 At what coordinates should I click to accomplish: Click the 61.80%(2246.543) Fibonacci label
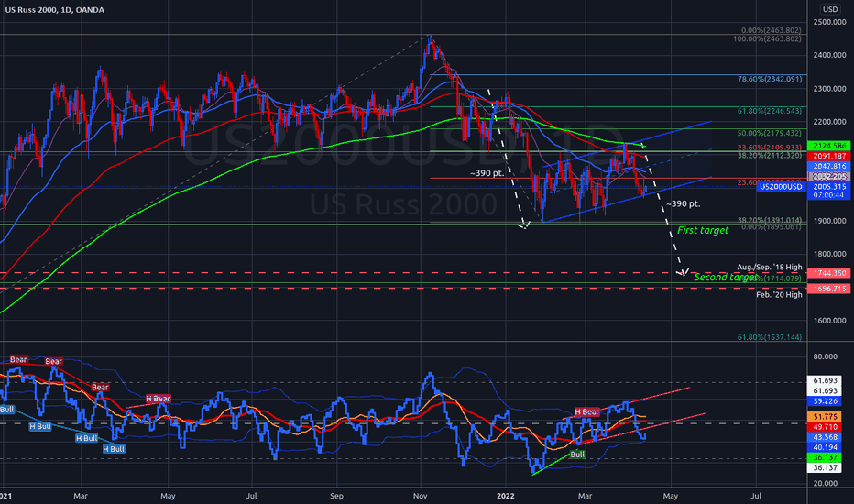point(770,111)
